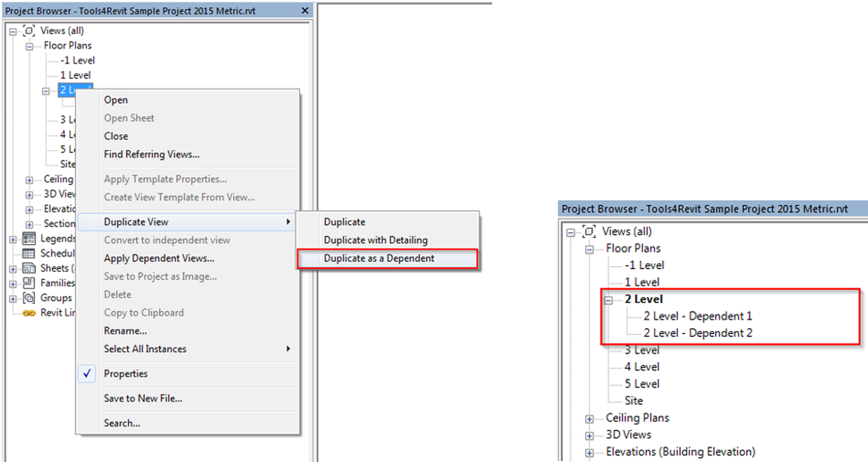This screenshot has height=462, width=868.
Task: Uncheck Properties in the context menu
Action: pyautogui.click(x=87, y=373)
